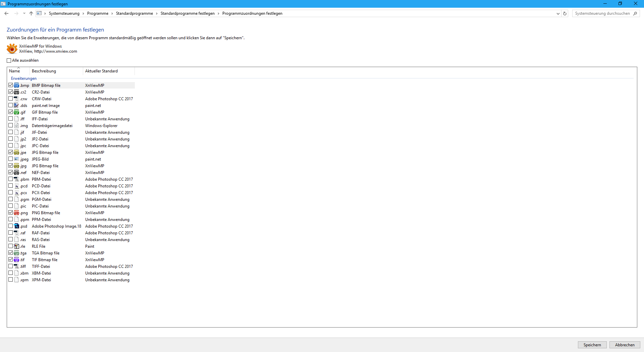Untick the .png extension checkbox

pyautogui.click(x=11, y=213)
